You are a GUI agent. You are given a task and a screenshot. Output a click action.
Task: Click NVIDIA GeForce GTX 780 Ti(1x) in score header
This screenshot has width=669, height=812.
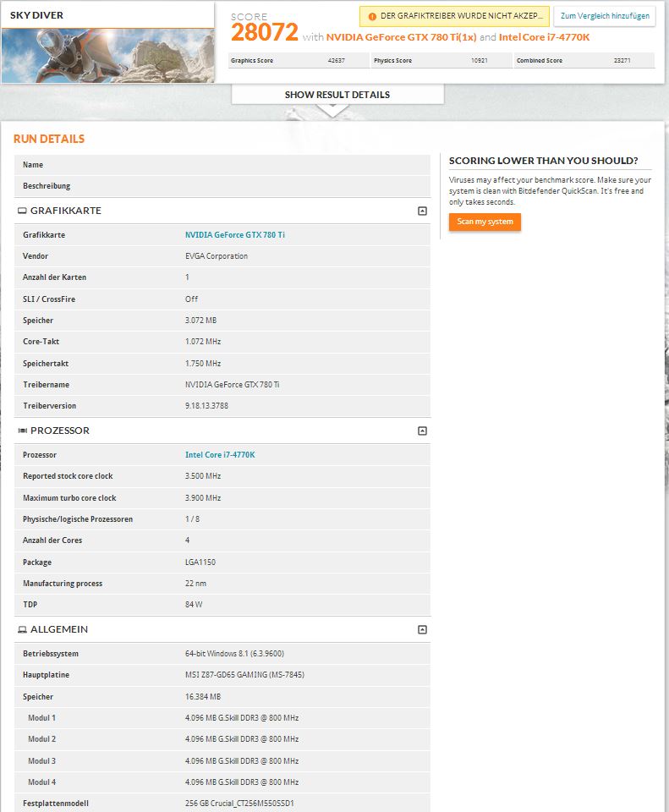[401, 37]
